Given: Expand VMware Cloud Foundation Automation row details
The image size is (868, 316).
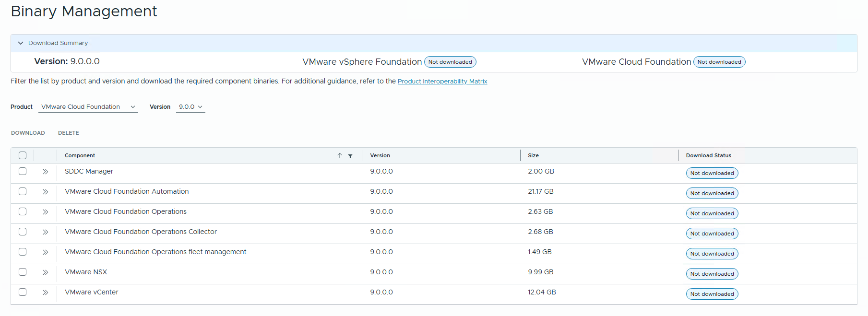Looking at the screenshot, I should [46, 192].
